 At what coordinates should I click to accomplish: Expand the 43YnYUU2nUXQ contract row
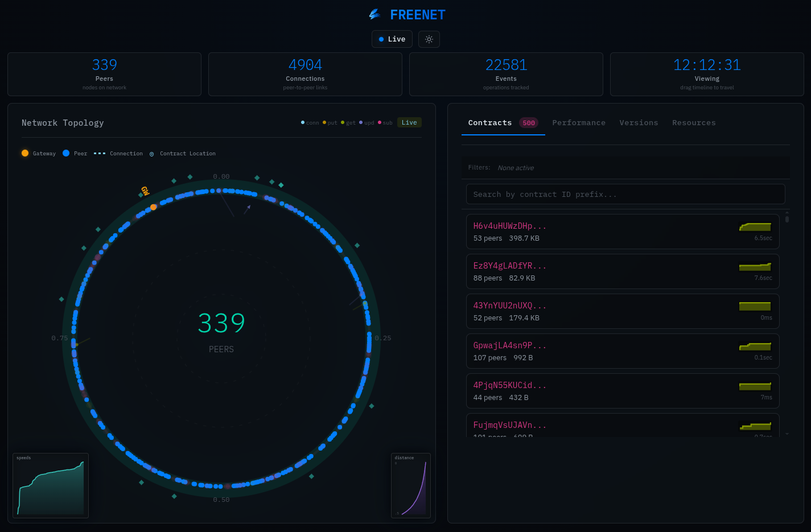(623, 311)
